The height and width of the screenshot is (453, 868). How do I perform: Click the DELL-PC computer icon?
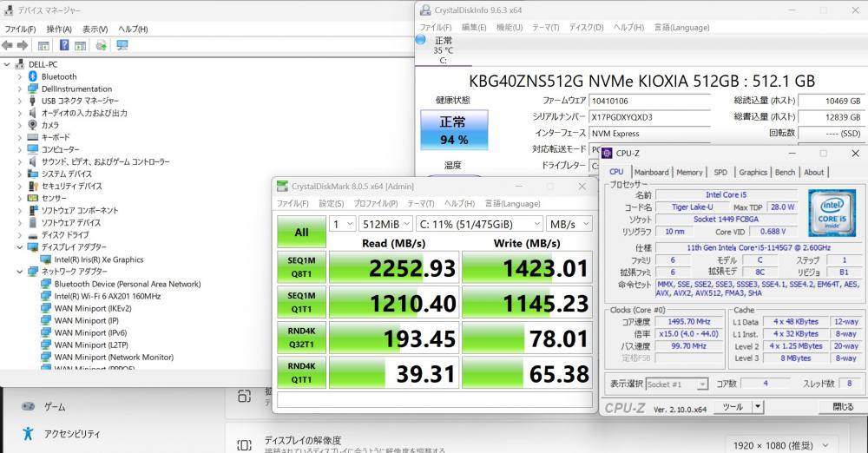tap(20, 64)
